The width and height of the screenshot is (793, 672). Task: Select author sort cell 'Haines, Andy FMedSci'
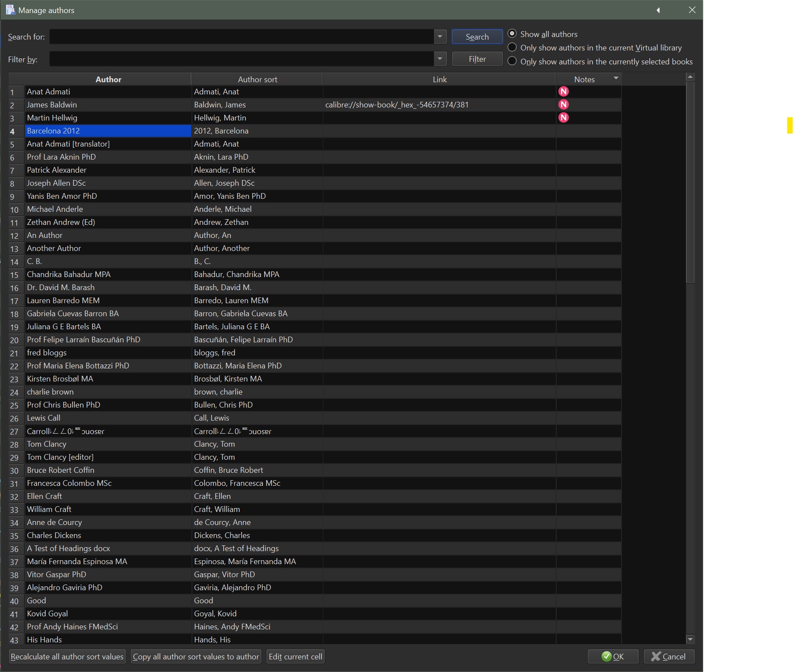click(x=257, y=626)
